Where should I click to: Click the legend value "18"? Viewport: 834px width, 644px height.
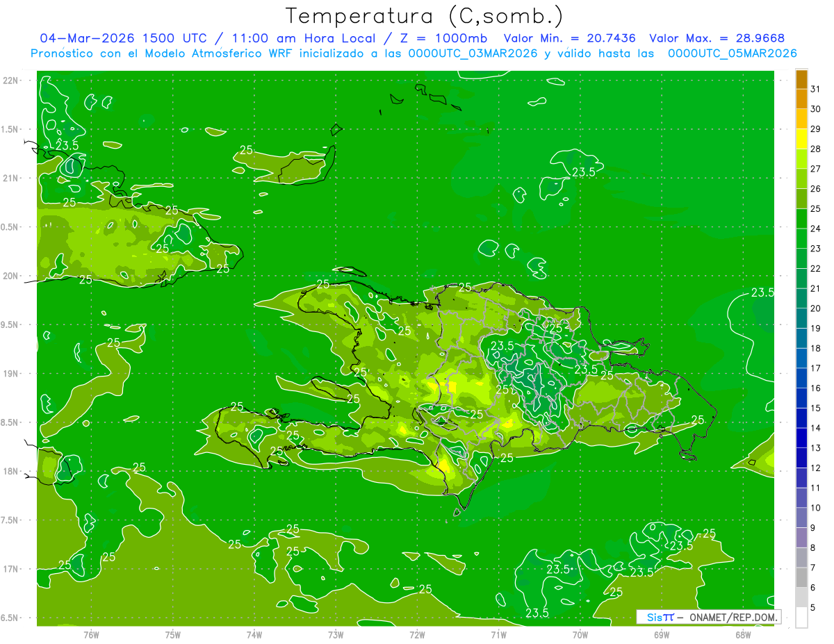point(816,348)
